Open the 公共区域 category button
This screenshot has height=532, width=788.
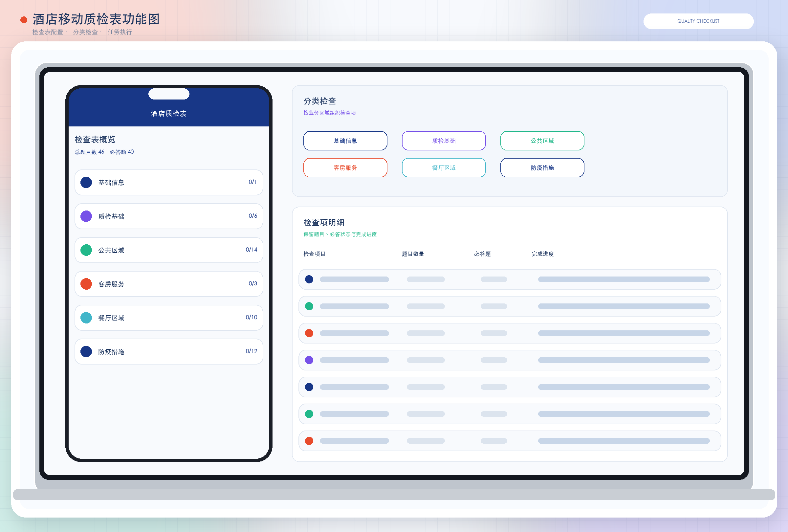coord(542,141)
